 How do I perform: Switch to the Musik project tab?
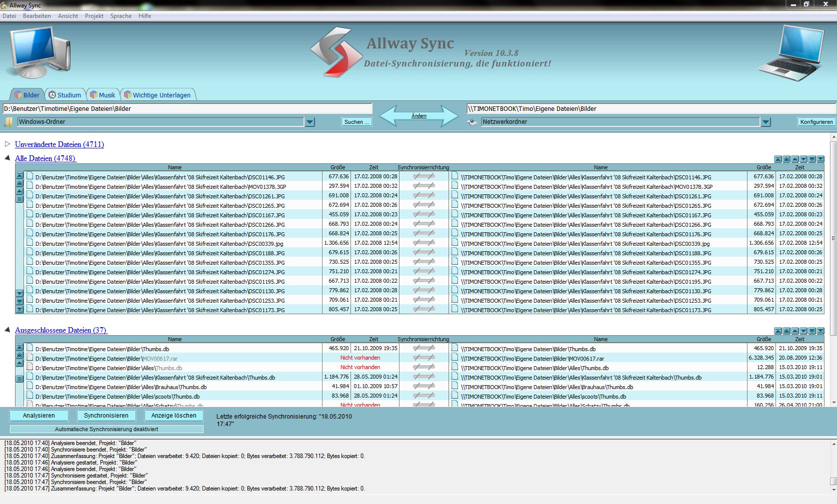[103, 95]
